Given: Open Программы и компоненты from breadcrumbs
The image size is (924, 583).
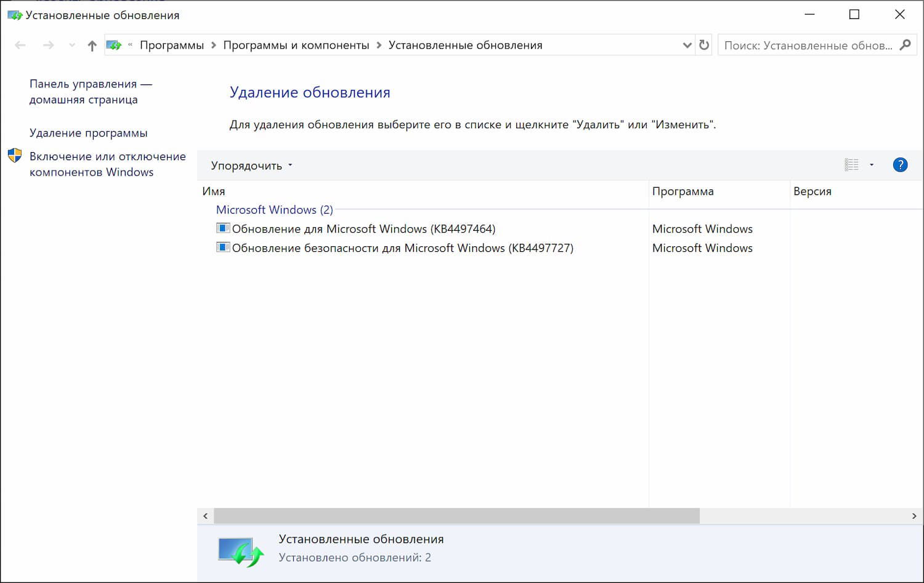Looking at the screenshot, I should (296, 44).
